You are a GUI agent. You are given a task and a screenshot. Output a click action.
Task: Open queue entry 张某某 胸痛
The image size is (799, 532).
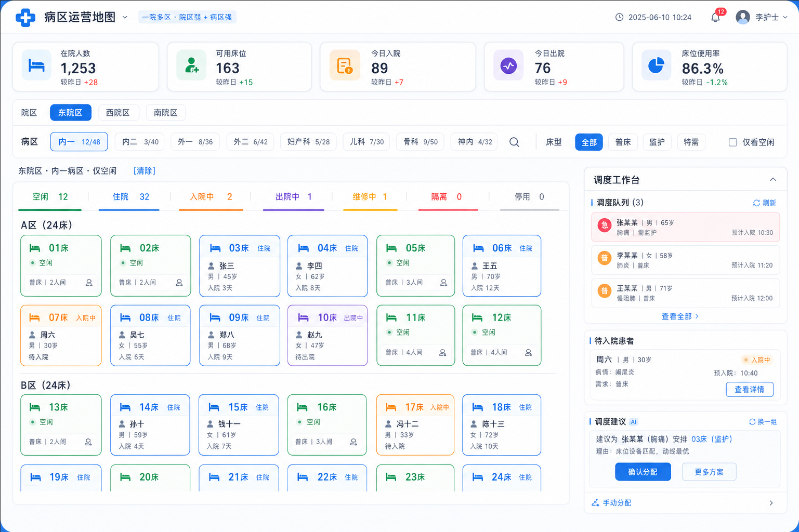(686, 227)
